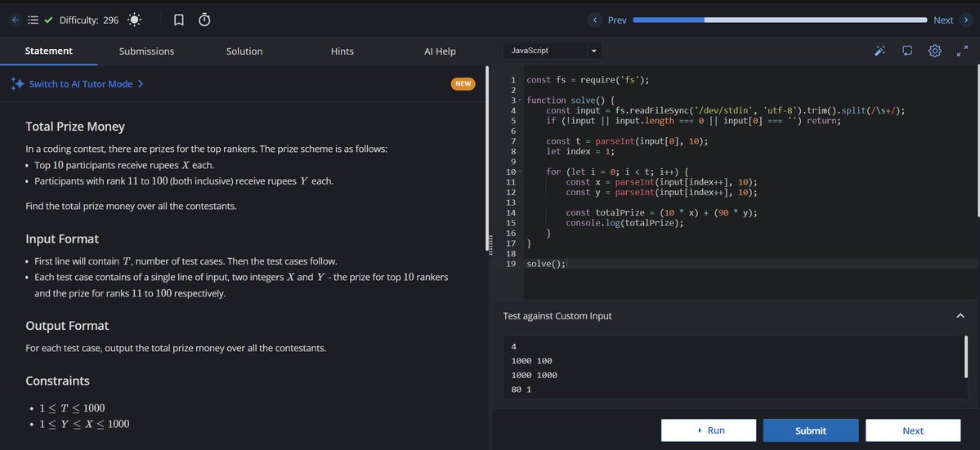Click the bottom Next button

(x=913, y=430)
